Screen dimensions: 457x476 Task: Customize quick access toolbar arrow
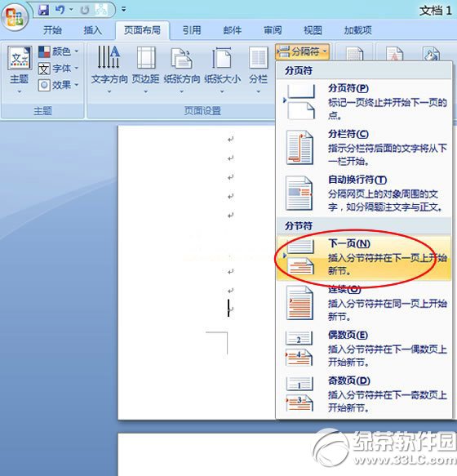(123, 10)
